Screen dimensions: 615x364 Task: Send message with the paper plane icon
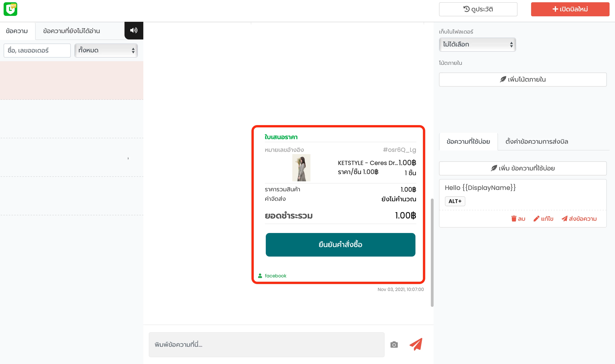coord(416,344)
